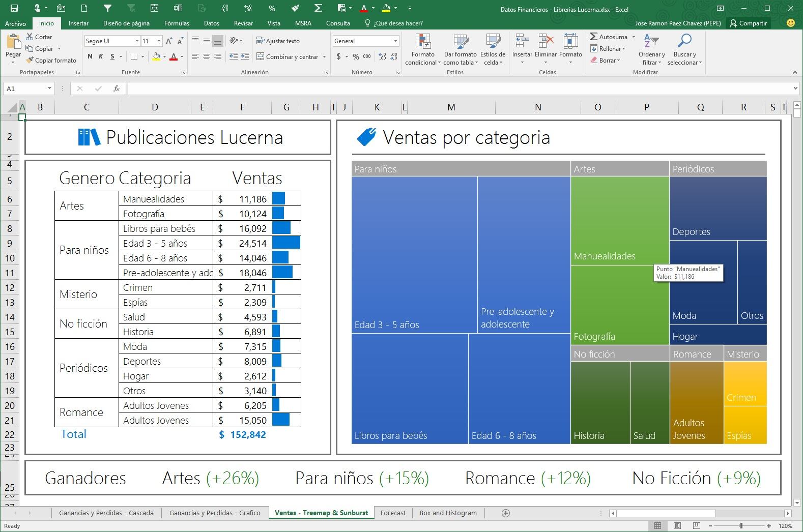
Task: Click Ganancias y Perdidas - Cascada sheet
Action: click(106, 513)
